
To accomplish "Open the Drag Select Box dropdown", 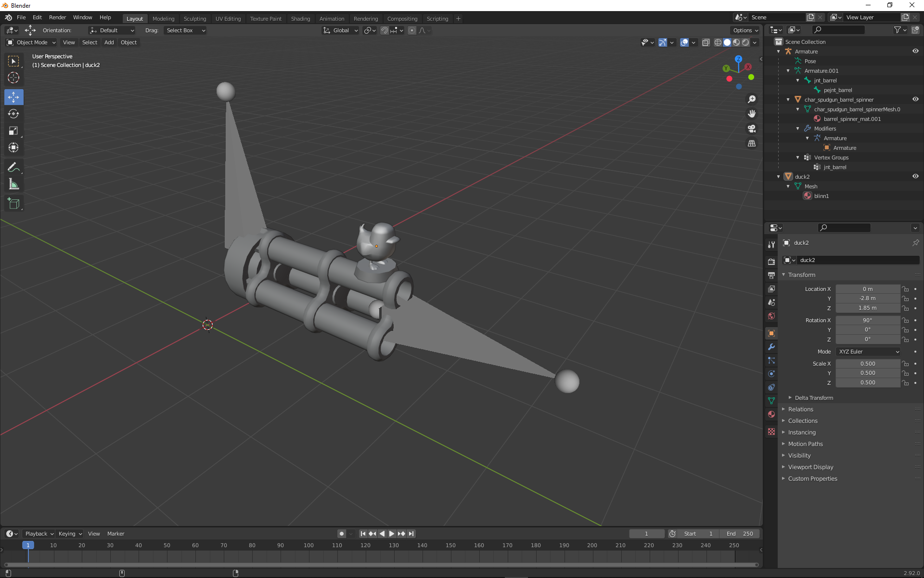I will (x=185, y=30).
